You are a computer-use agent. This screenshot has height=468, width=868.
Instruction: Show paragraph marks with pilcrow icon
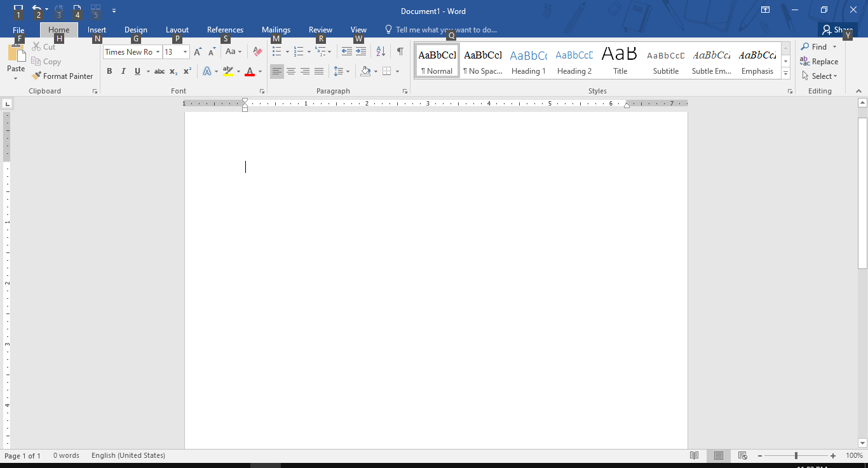[x=400, y=52]
